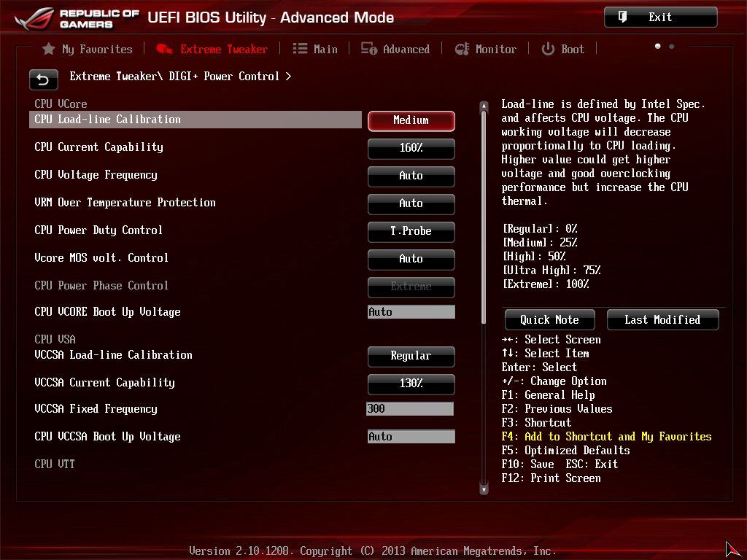Select the CPU VCCSA Boot Up Voltage label

click(x=108, y=437)
